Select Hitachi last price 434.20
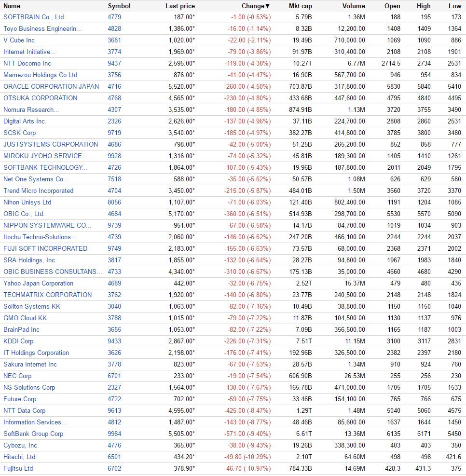This screenshot has width=466, height=476. coord(182,457)
